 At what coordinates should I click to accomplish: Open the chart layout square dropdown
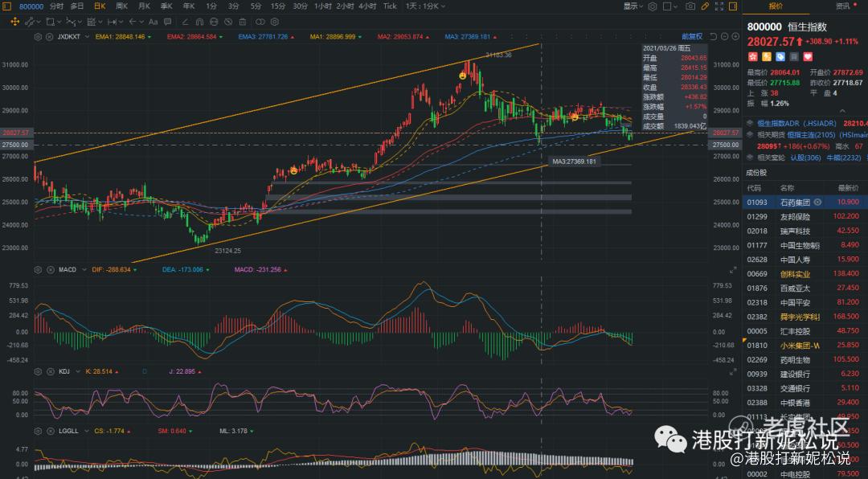pyautogui.click(x=670, y=6)
